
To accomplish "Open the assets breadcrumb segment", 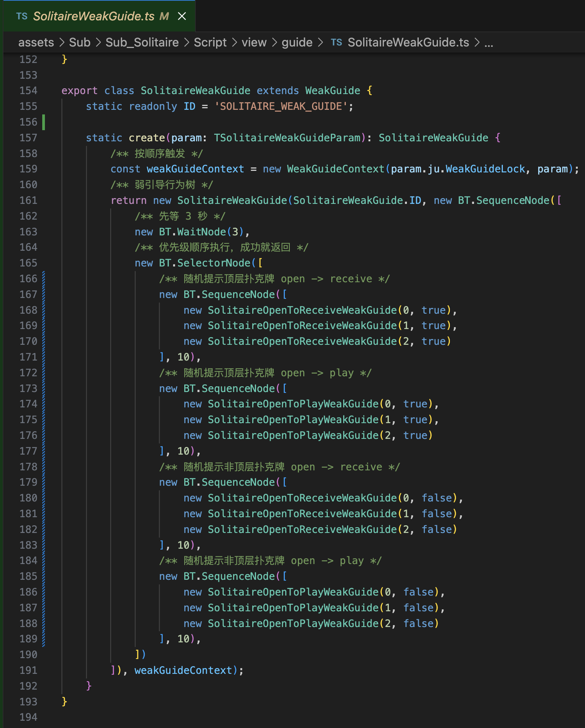I will point(36,42).
